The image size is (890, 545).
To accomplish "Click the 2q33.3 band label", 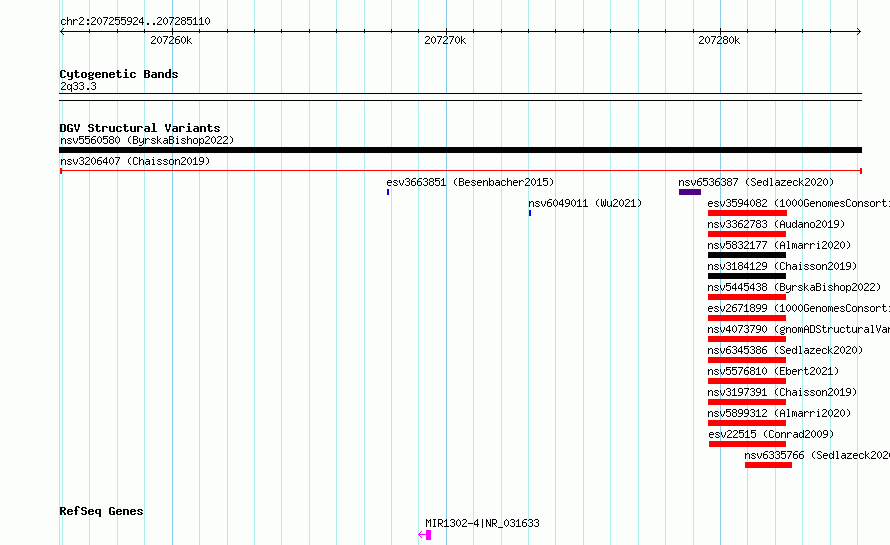I will (x=78, y=86).
